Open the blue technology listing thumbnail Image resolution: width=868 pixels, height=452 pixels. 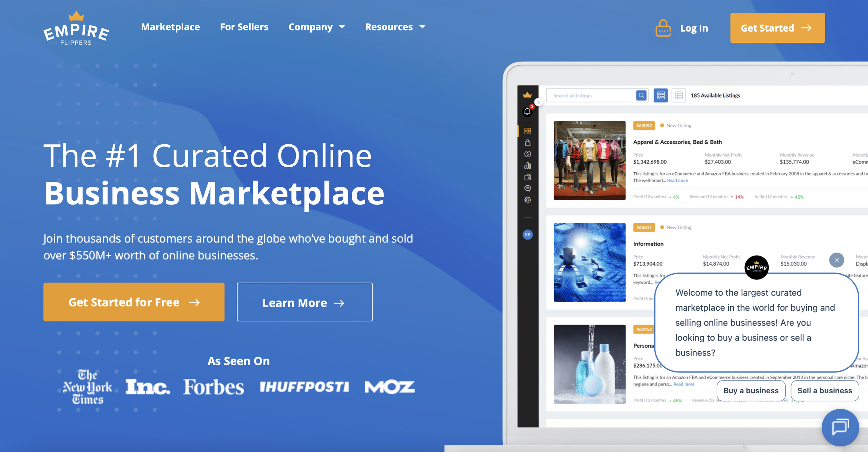(x=590, y=262)
